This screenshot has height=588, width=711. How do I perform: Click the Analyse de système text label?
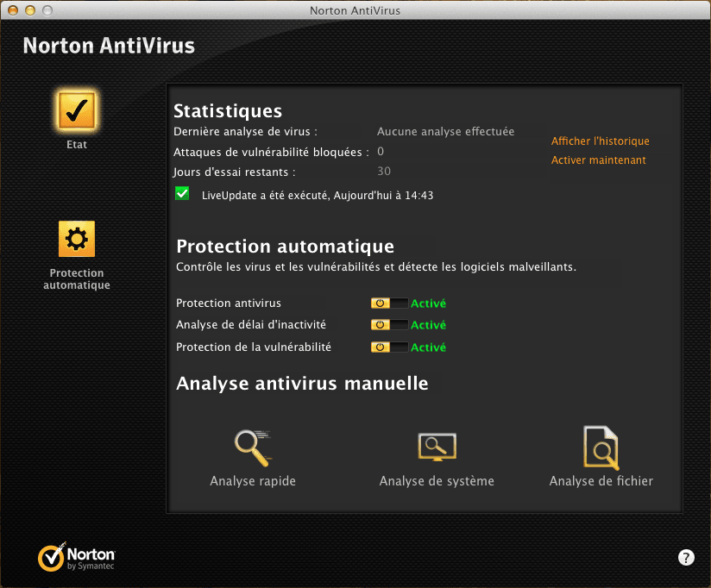437,481
